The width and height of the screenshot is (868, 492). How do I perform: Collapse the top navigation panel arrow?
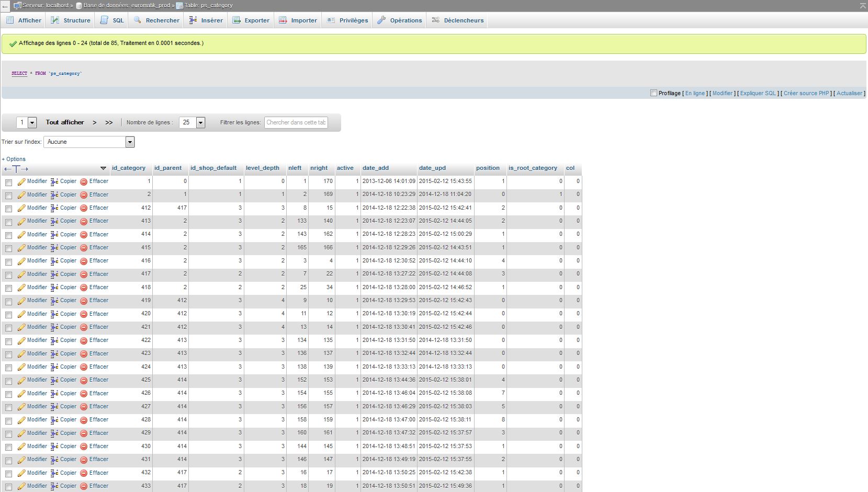click(862, 5)
